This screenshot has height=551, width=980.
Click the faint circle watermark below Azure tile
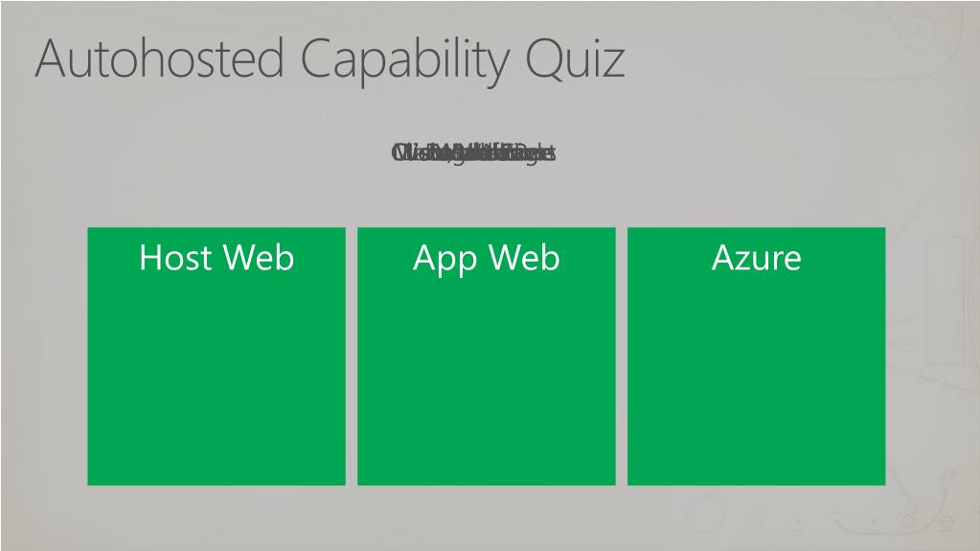coord(705,515)
